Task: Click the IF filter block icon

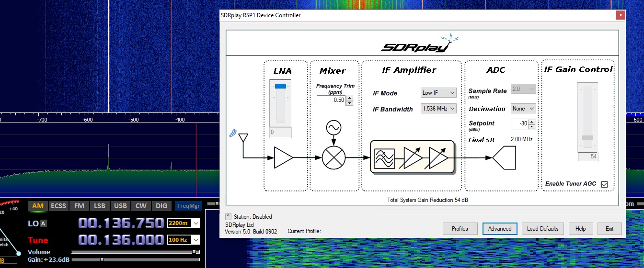Action: coord(384,158)
